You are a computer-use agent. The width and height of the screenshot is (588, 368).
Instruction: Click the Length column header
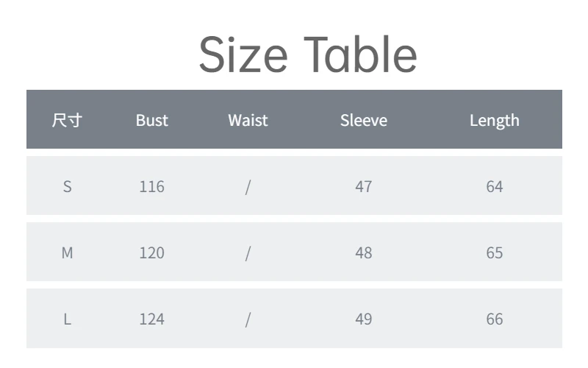(x=494, y=121)
